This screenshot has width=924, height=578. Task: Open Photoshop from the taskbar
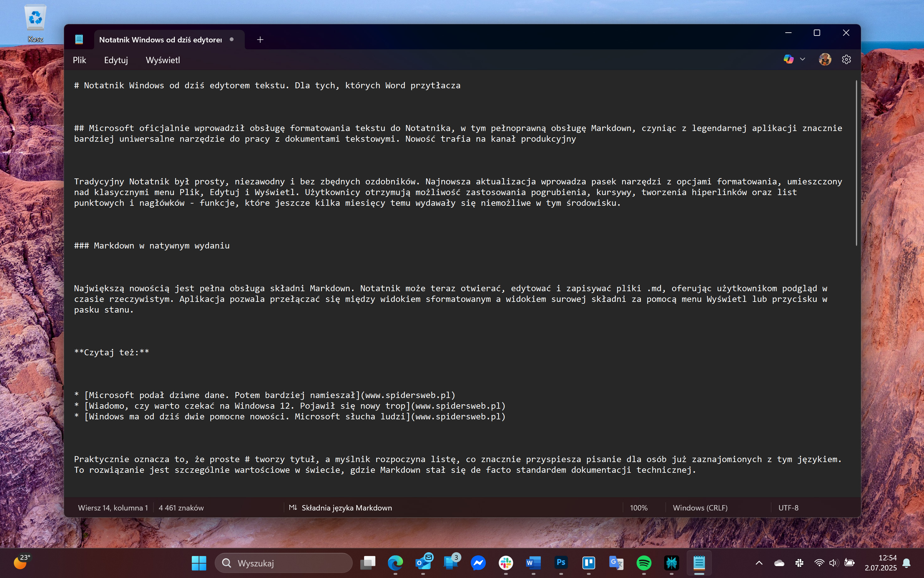tap(561, 563)
